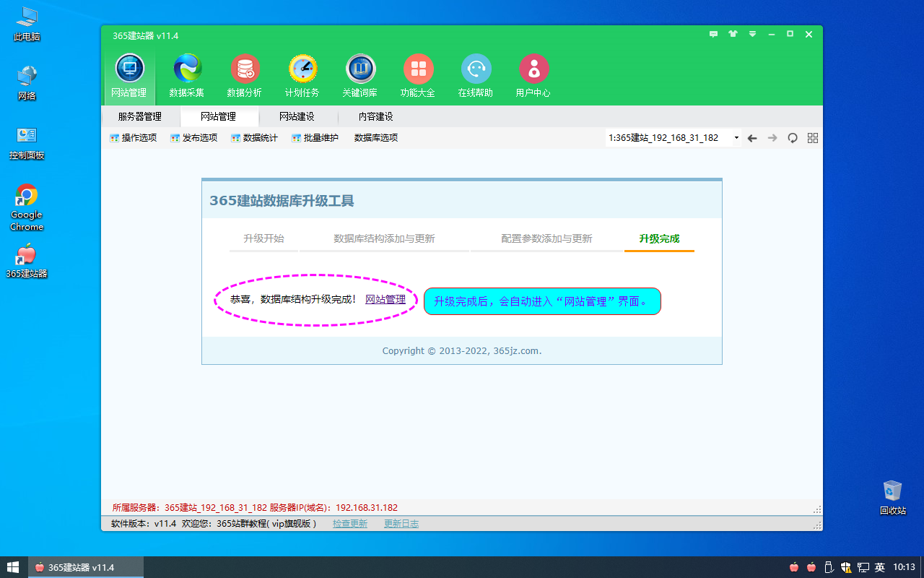Switch to the 网站建设 tab
This screenshot has width=924, height=578.
[x=297, y=116]
